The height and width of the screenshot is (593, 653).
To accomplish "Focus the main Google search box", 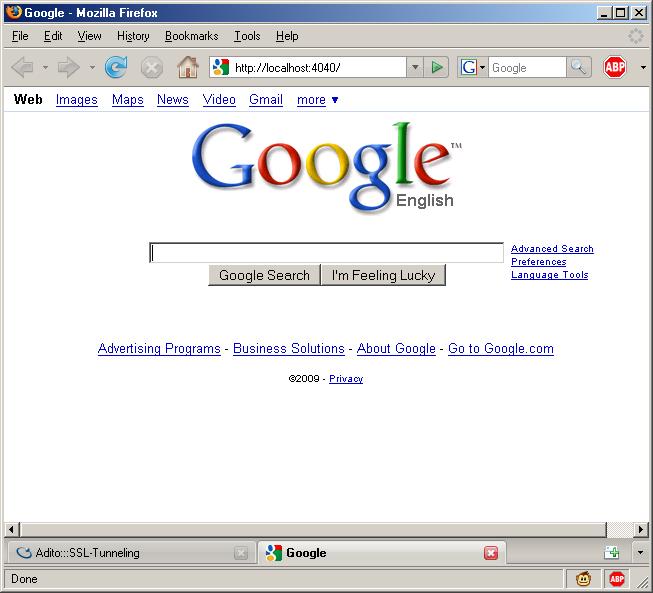I will click(326, 253).
